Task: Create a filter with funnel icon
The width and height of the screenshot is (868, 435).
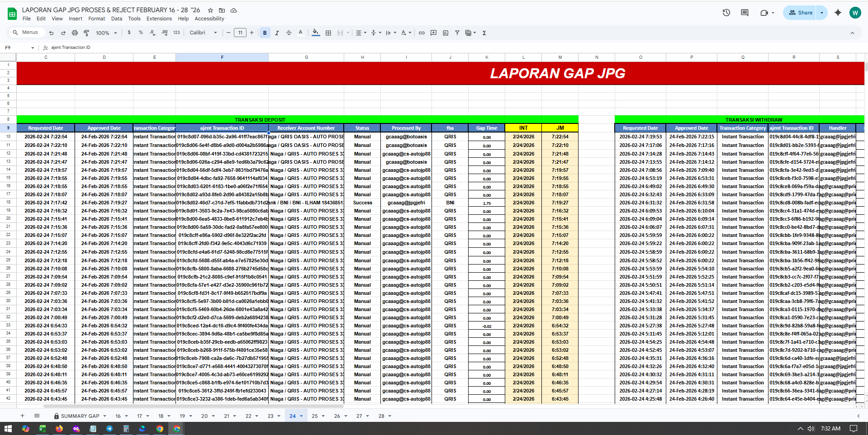Action: click(x=457, y=33)
